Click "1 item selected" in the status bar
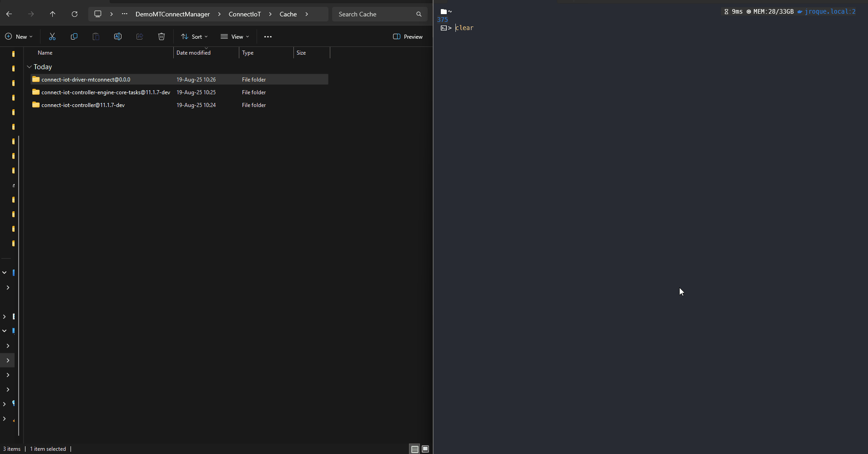The height and width of the screenshot is (454, 868). [48, 449]
